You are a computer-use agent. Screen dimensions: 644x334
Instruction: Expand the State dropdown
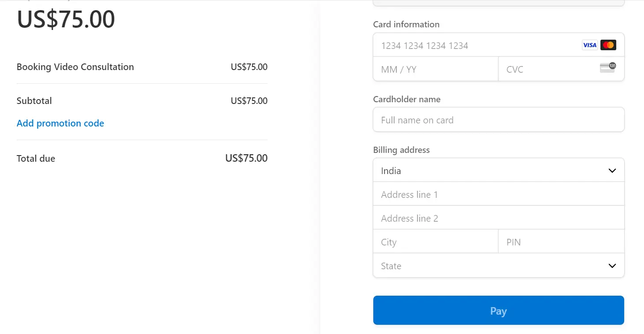pos(498,266)
